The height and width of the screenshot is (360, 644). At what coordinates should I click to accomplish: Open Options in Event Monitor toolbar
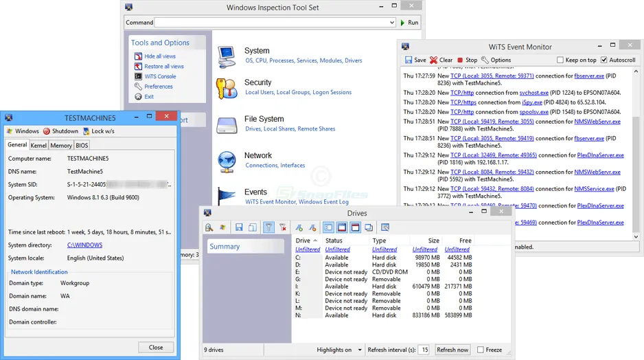pyautogui.click(x=496, y=60)
